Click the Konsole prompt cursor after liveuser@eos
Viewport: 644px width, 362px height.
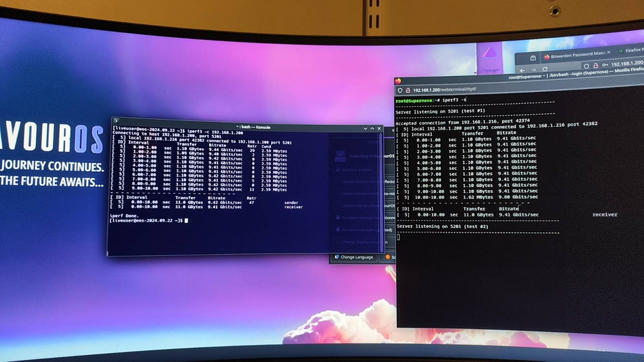point(187,221)
